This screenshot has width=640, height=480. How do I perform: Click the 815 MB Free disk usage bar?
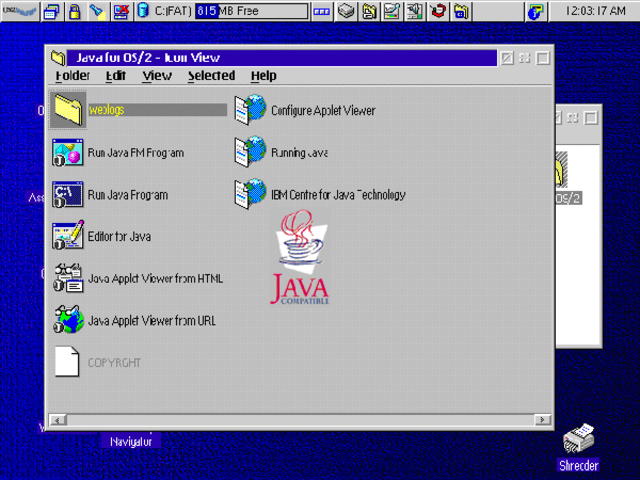tap(251, 11)
